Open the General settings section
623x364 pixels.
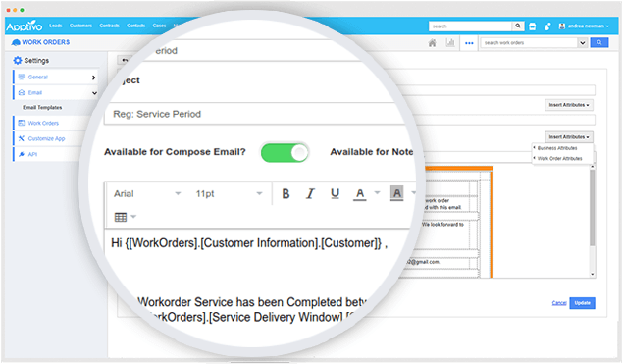tap(55, 78)
